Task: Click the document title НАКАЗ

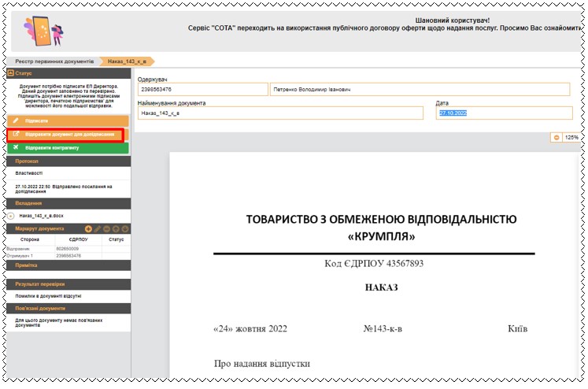Action: click(382, 287)
